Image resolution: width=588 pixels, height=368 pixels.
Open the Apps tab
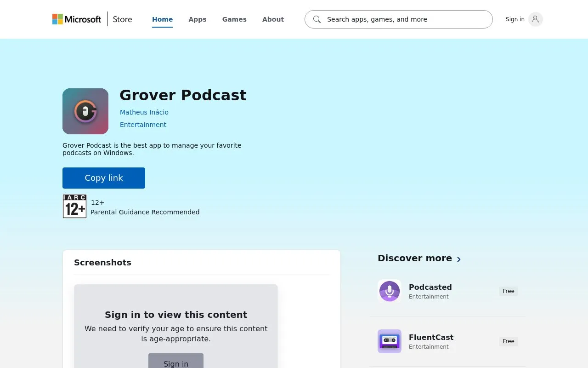198,19
